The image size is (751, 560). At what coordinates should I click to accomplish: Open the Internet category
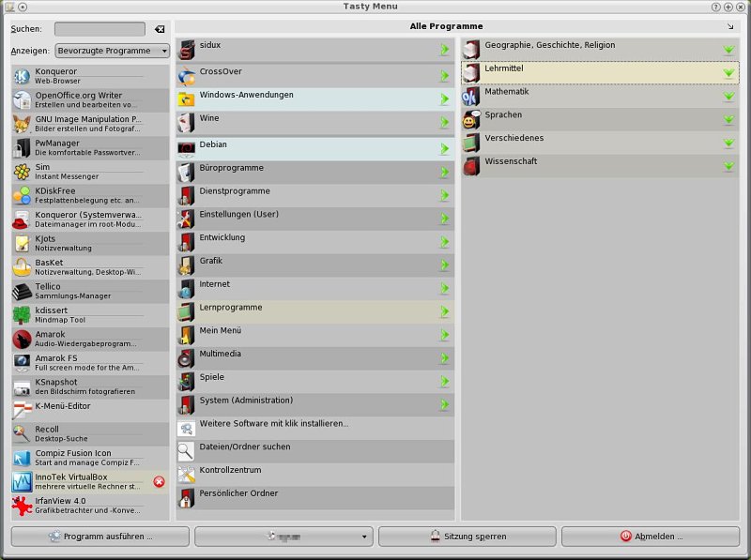pyautogui.click(x=315, y=289)
